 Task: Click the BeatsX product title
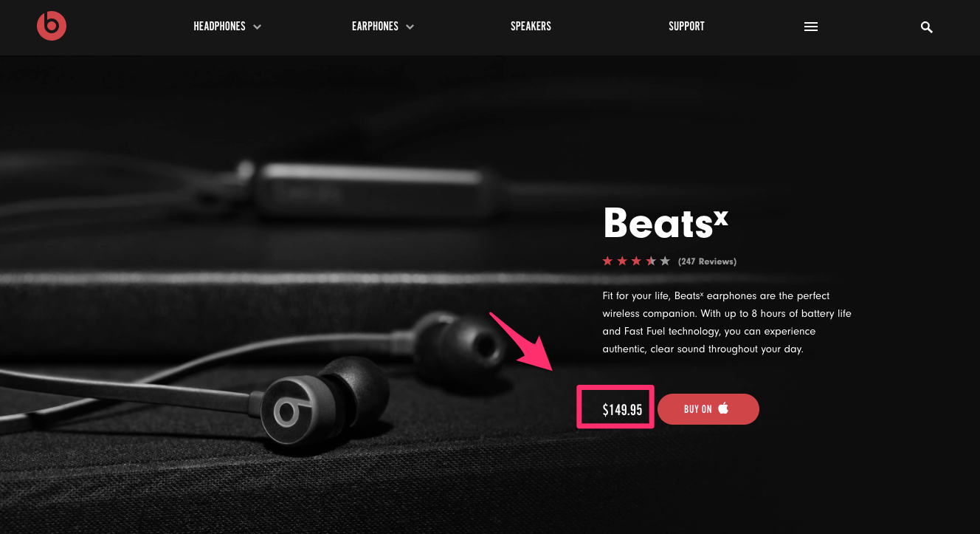tap(666, 223)
